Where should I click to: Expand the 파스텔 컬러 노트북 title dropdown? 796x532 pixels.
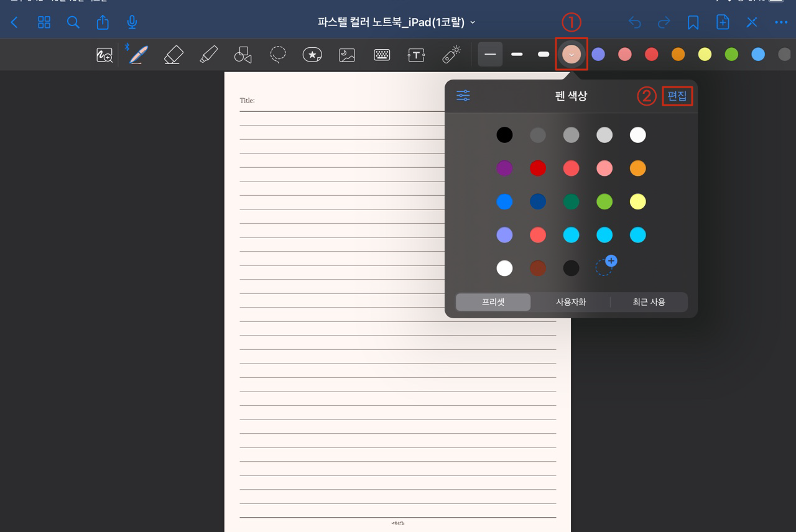[x=472, y=21]
